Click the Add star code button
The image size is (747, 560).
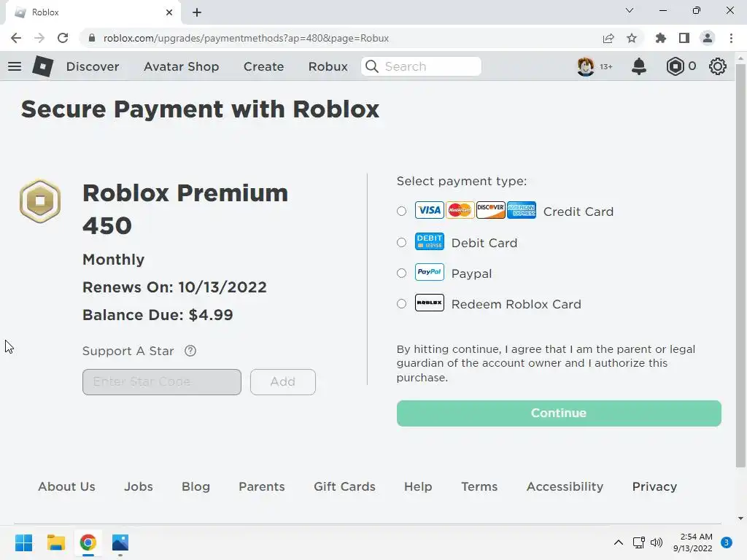282,382
